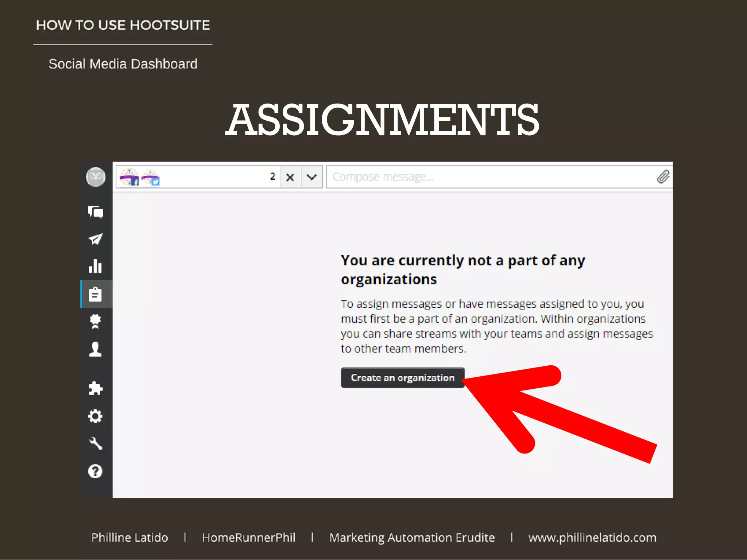This screenshot has height=560, width=747.
Task: Click the Philline Latido footer name
Action: (129, 537)
